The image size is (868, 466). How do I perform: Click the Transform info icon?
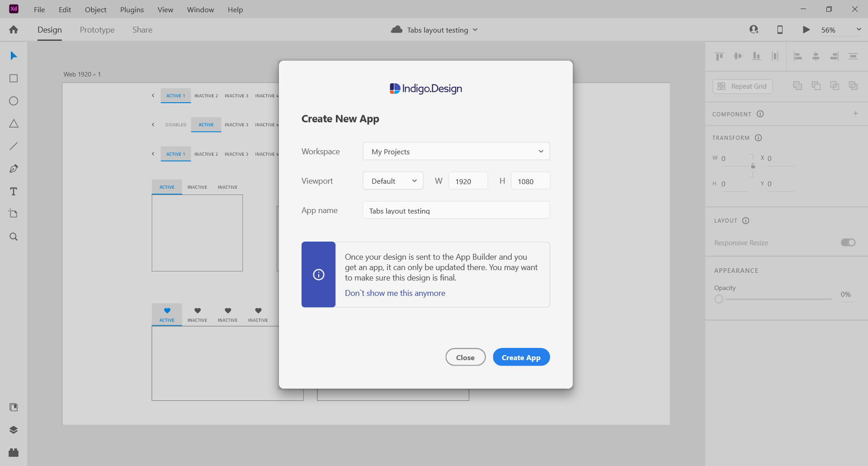pyautogui.click(x=759, y=138)
